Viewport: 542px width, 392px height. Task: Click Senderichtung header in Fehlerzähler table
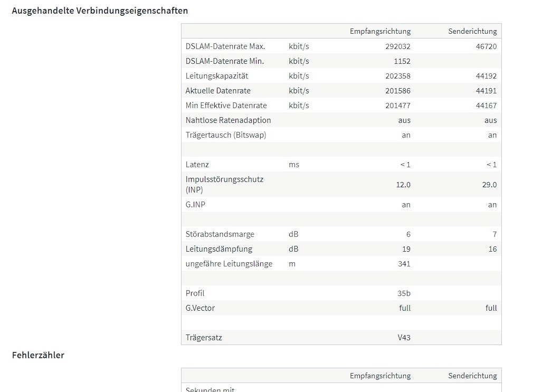coord(472,376)
